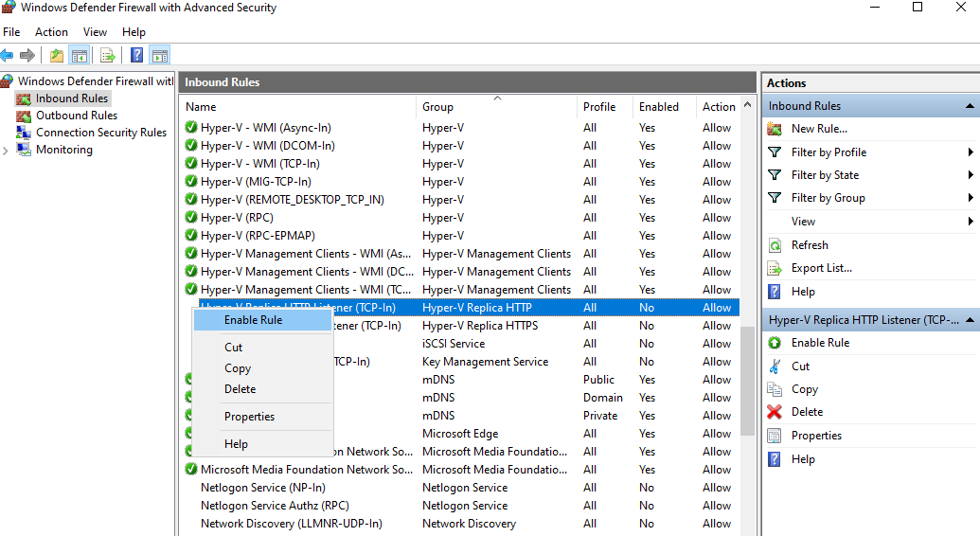Click the rules list scroll-up arrow
The width and height of the screenshot is (980, 536).
[747, 105]
